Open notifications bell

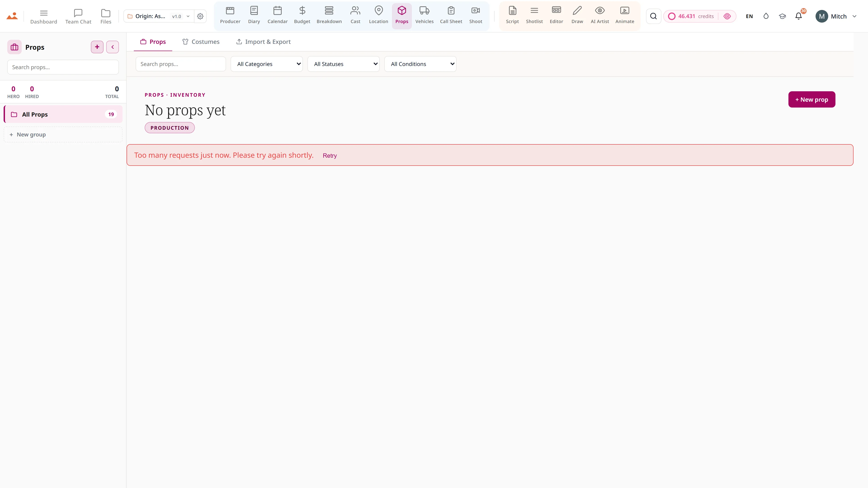(798, 16)
